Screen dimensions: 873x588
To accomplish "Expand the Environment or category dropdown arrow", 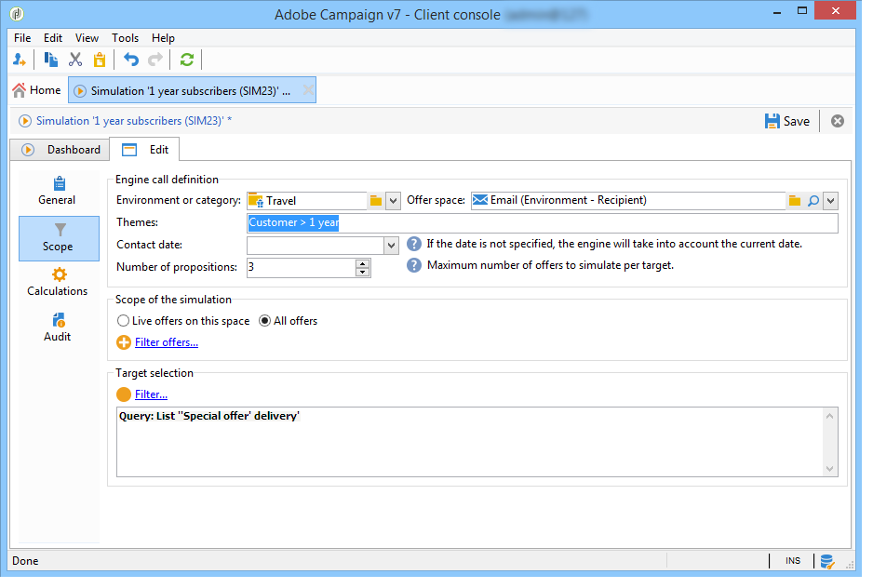I will [393, 201].
